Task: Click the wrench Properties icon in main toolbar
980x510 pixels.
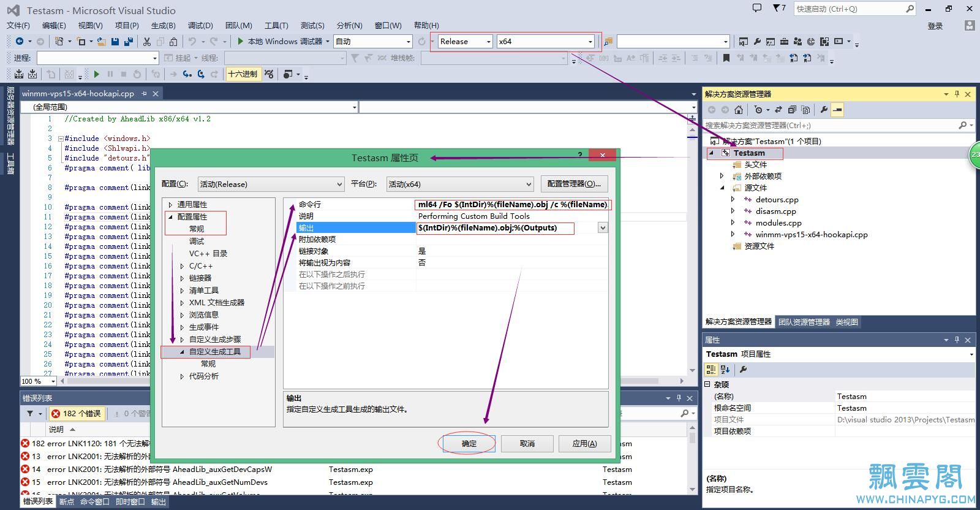Action: click(x=757, y=41)
